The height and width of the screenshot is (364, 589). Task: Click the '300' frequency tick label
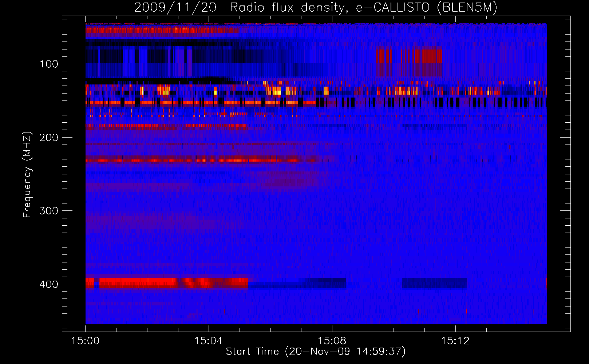(x=49, y=211)
